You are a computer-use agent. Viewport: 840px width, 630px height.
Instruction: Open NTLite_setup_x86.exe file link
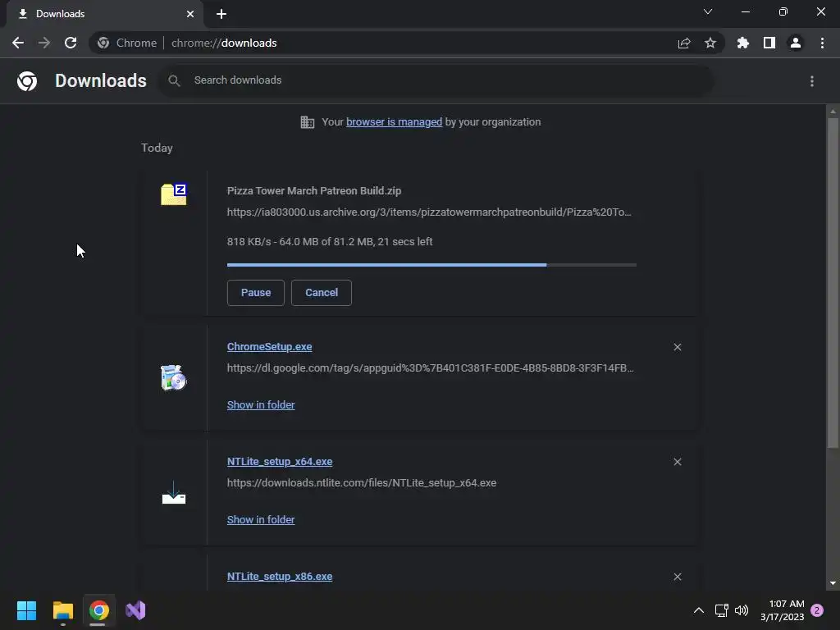pyautogui.click(x=280, y=577)
